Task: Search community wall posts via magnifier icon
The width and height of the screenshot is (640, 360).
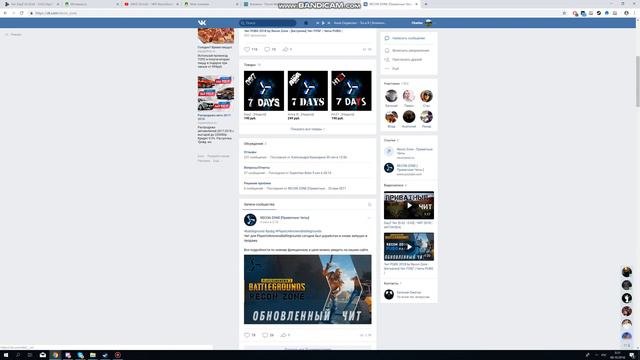Action: 370,204
